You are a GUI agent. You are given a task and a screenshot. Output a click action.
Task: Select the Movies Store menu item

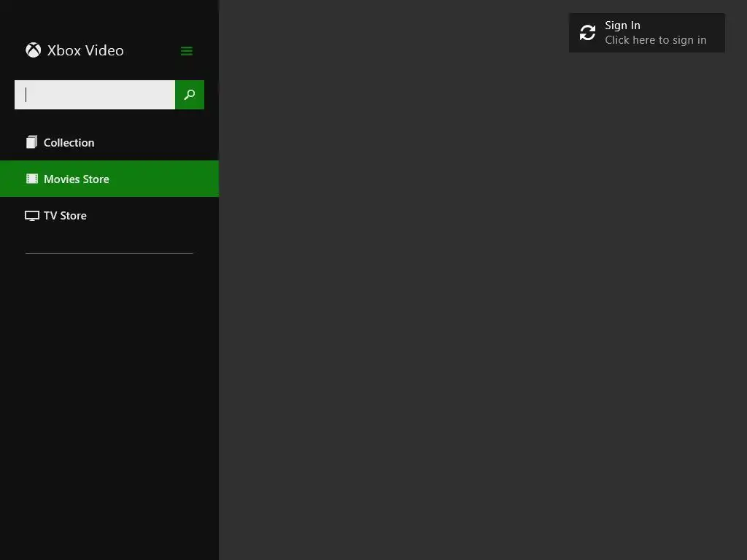[x=109, y=179]
